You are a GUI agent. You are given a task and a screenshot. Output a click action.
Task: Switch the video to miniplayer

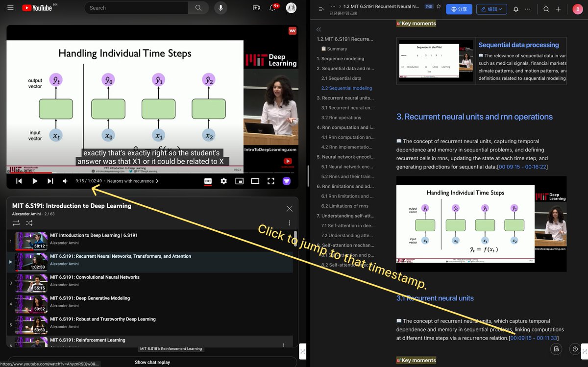point(239,181)
